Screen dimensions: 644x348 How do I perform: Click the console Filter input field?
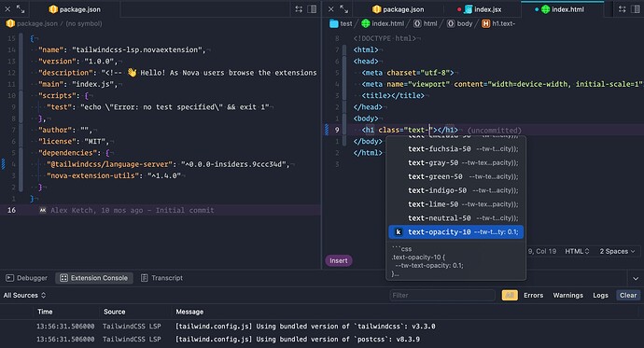click(441, 295)
